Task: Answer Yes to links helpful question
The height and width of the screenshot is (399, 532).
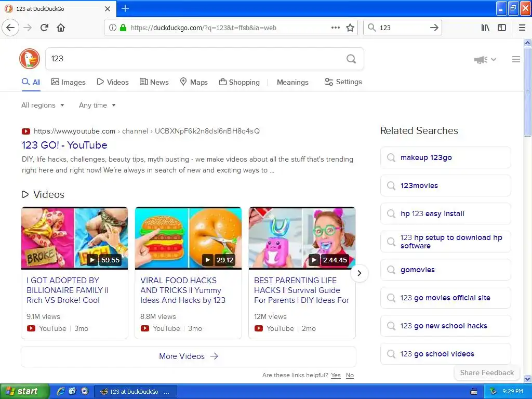Action: [x=336, y=375]
